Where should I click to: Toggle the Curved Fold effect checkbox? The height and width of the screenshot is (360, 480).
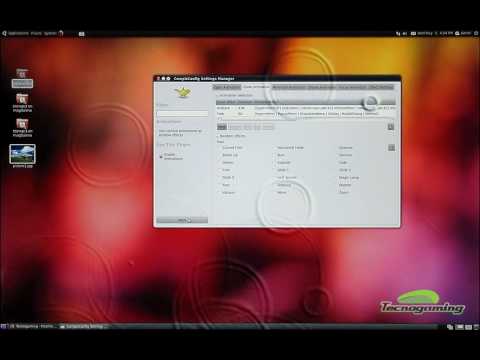(220, 148)
